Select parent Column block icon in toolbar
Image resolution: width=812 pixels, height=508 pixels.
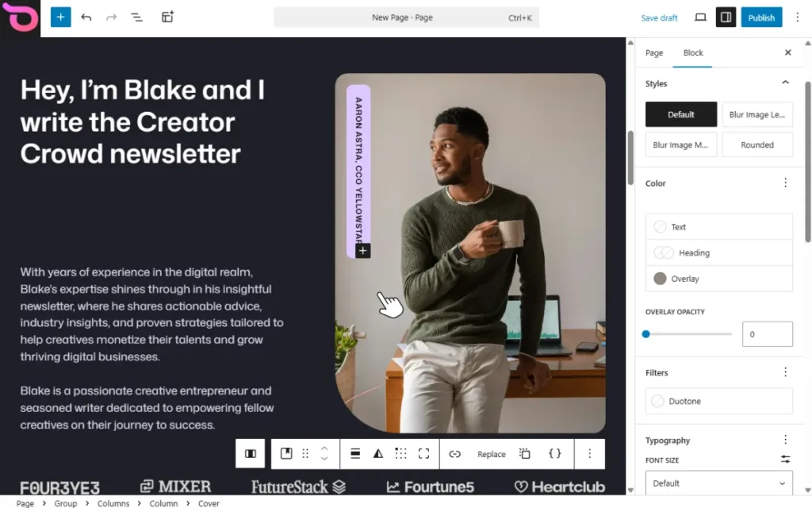tap(251, 454)
